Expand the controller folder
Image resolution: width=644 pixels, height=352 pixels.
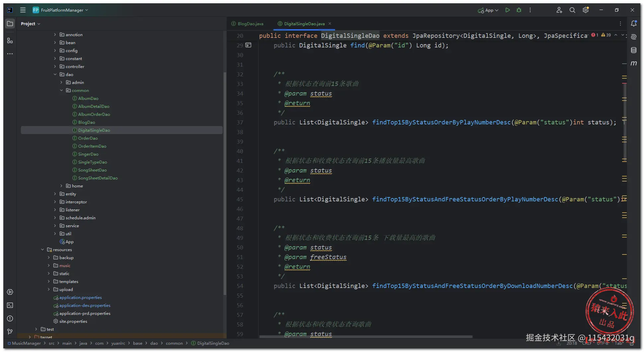tap(55, 66)
